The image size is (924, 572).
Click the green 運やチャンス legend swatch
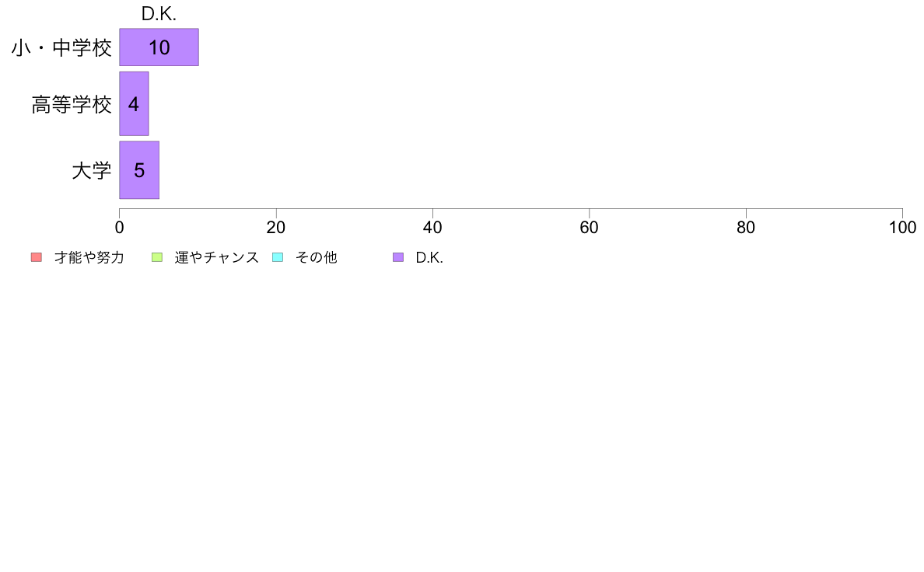pos(157,257)
